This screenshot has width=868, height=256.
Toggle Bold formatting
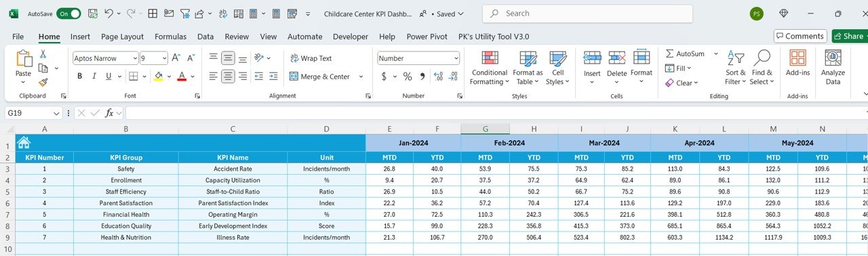79,76
